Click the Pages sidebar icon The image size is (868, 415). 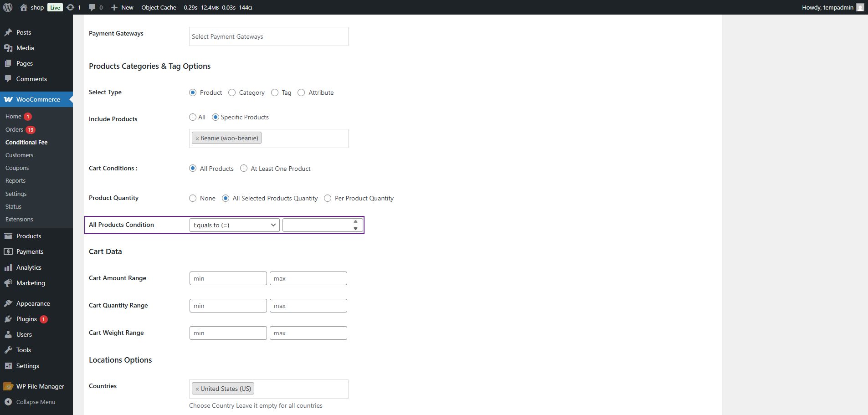pos(8,63)
